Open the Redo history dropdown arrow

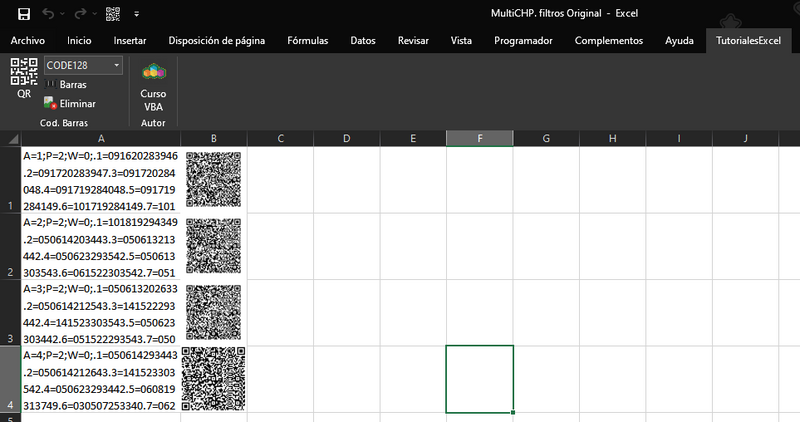coord(94,14)
